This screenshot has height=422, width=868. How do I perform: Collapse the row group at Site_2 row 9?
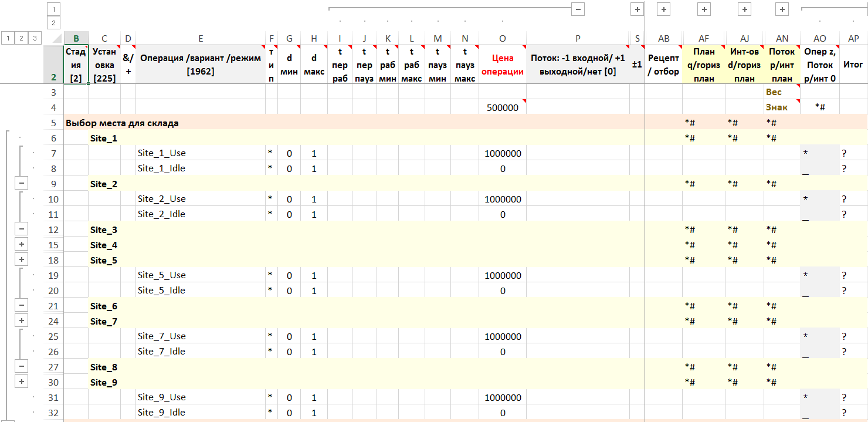coord(22,184)
